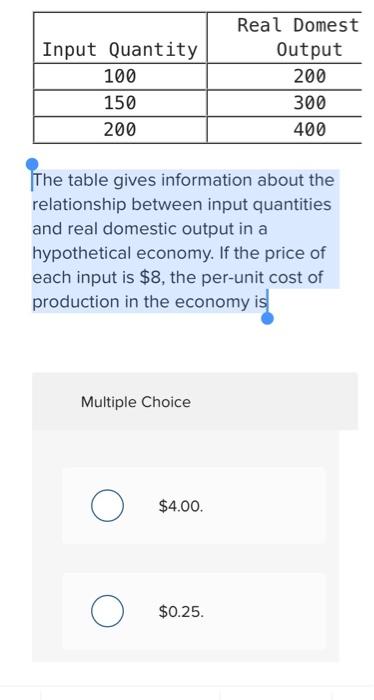This screenshot has width=374, height=700.
Task: Click the 150 cell in Input Quantity column
Action: 120,103
